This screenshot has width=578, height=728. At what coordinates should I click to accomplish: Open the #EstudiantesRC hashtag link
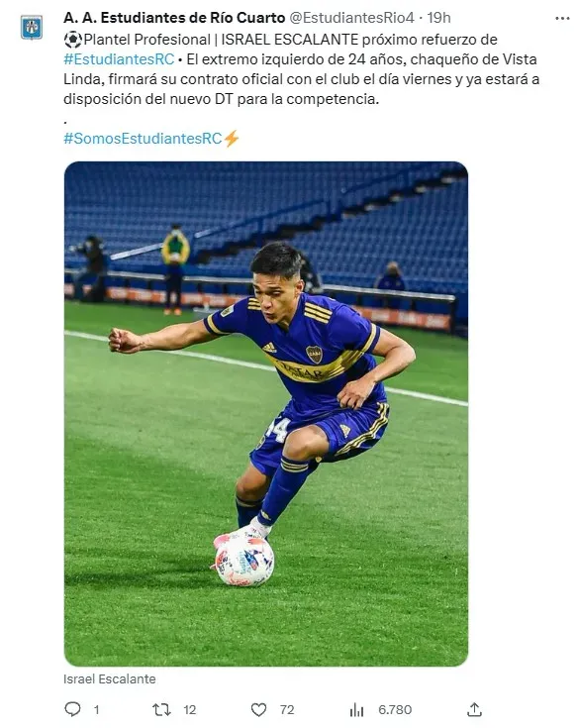[x=119, y=59]
